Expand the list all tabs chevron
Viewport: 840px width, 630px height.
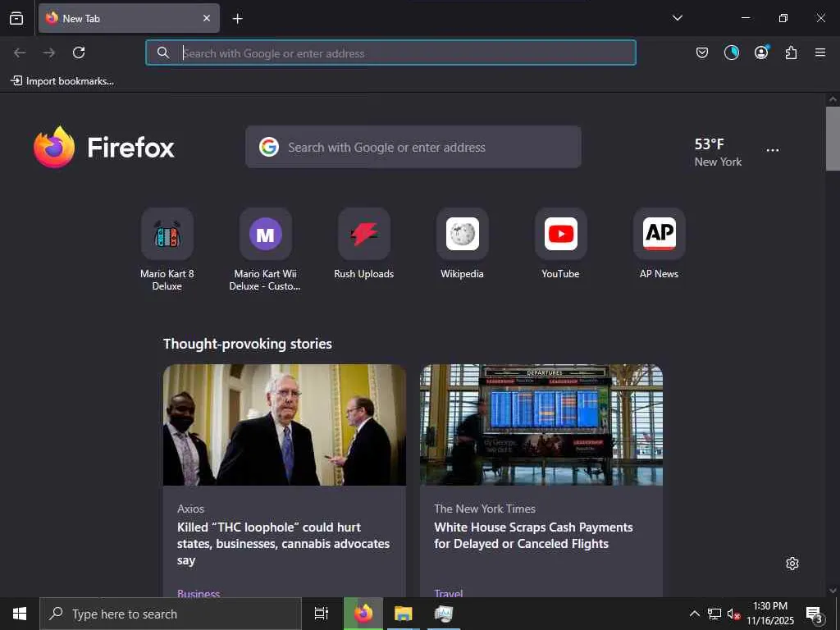coord(677,18)
